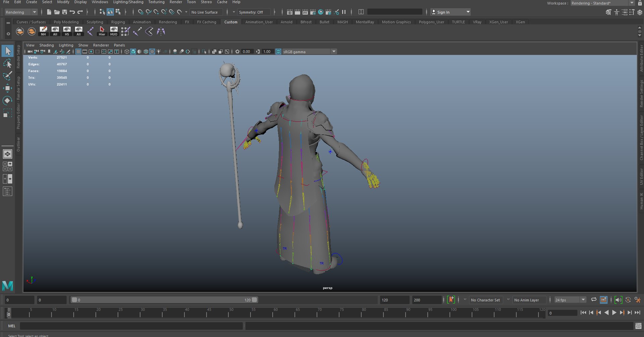Open Time Slider preferences running-man icon

(638, 300)
